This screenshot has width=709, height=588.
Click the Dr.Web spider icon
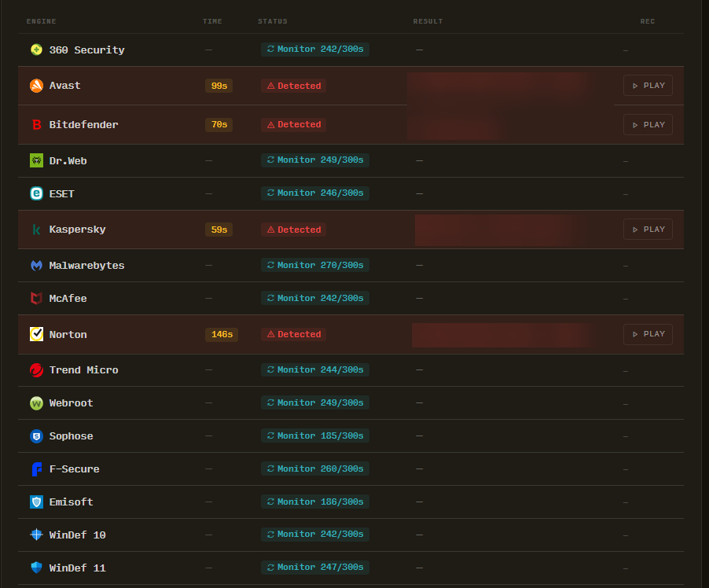tap(37, 160)
